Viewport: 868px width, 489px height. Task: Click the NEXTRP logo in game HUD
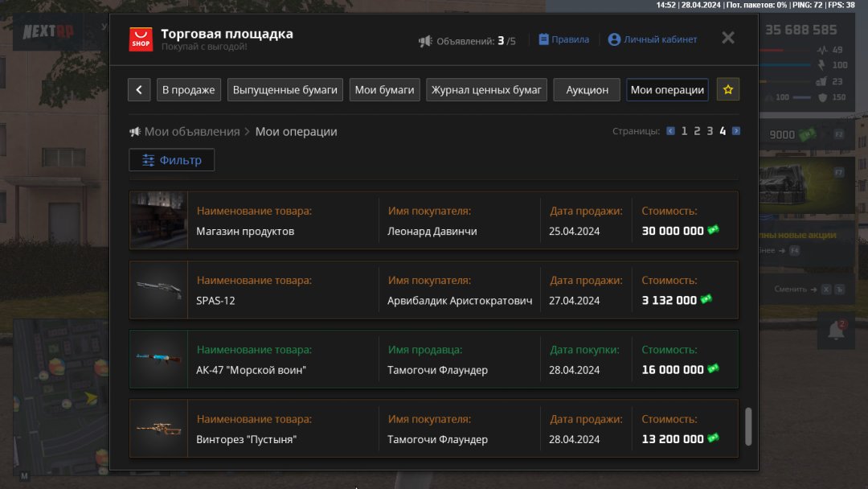click(48, 31)
